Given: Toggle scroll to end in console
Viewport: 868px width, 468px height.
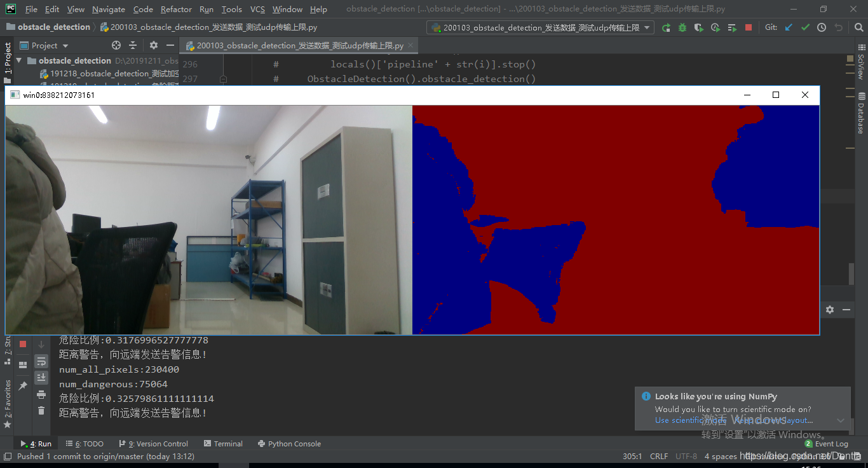Looking at the screenshot, I should 41,378.
